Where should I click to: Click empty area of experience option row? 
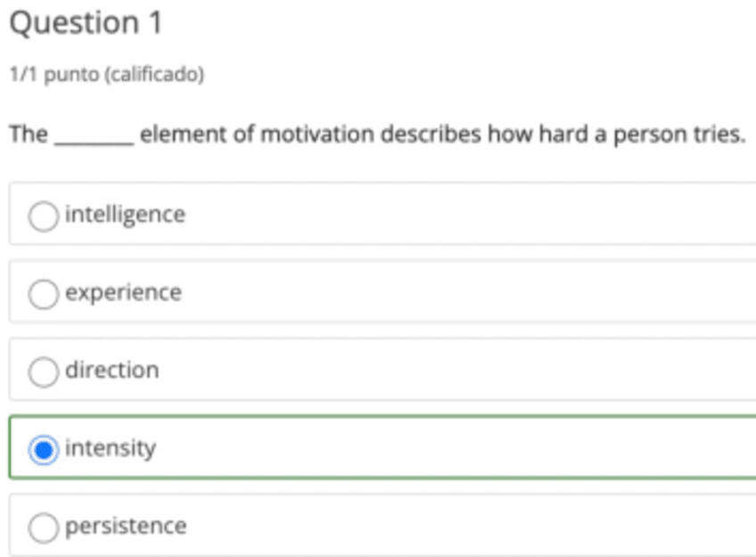[x=464, y=292]
